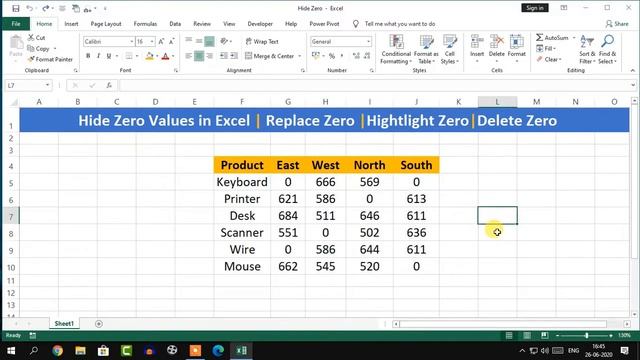Image resolution: width=640 pixels, height=360 pixels.
Task: Click Merge & Center
Action: [x=270, y=56]
